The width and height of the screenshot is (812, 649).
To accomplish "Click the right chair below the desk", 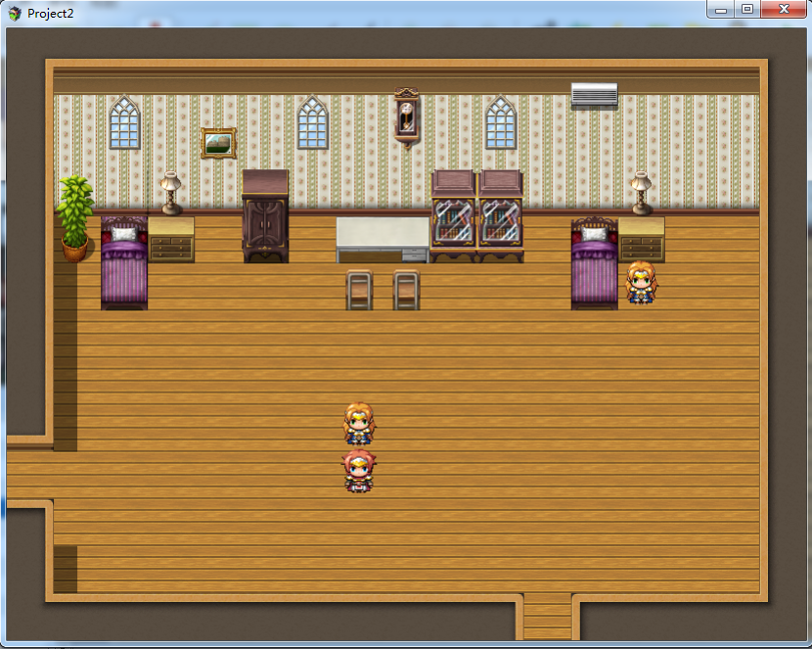I will click(407, 290).
